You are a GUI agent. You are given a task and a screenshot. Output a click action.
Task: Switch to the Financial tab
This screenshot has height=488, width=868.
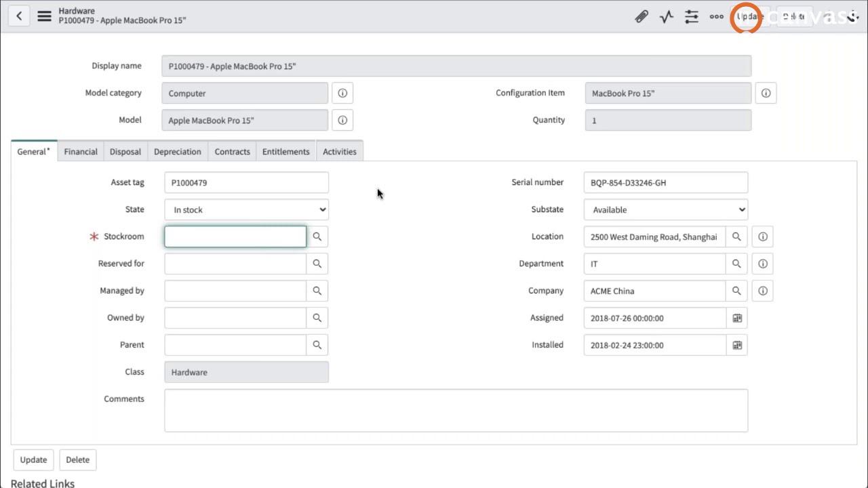point(80,151)
